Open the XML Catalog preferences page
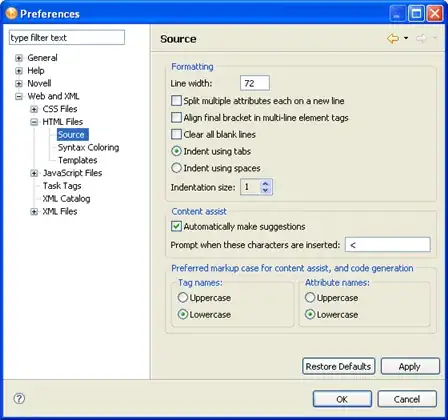This screenshot has width=448, height=420. (66, 199)
